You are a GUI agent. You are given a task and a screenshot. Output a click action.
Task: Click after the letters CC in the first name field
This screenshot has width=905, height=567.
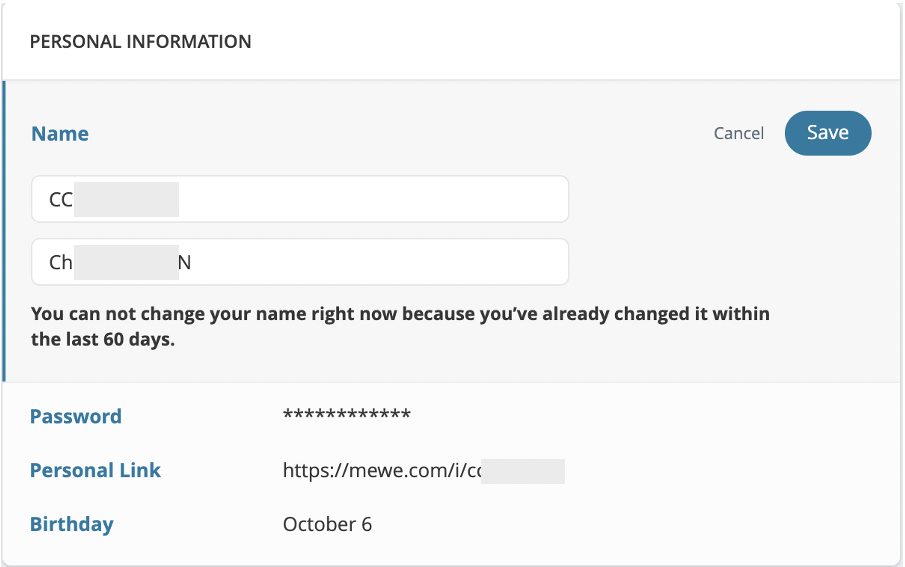73,200
